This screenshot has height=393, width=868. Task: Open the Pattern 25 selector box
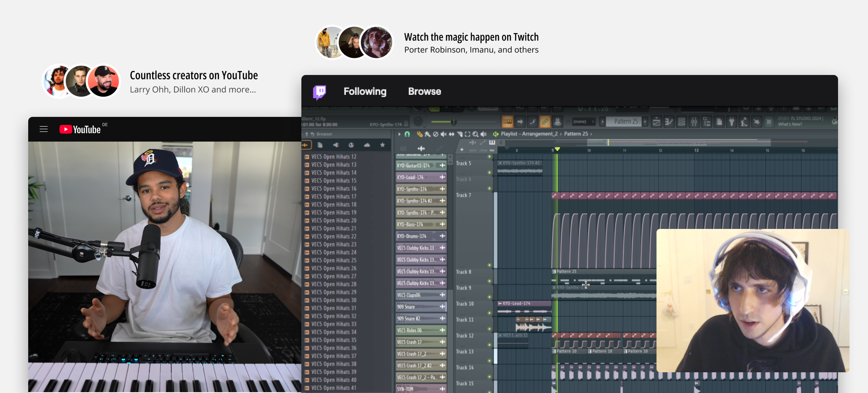point(624,122)
